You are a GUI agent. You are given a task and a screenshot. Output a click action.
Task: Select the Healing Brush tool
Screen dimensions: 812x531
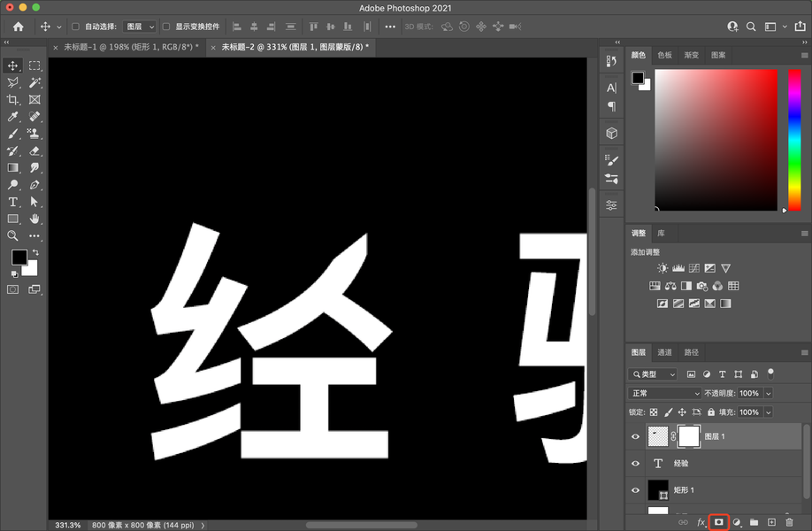point(34,117)
